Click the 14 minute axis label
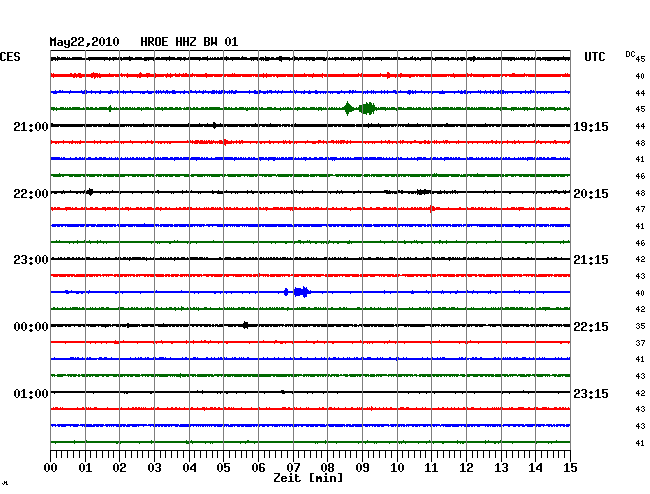 point(536,467)
